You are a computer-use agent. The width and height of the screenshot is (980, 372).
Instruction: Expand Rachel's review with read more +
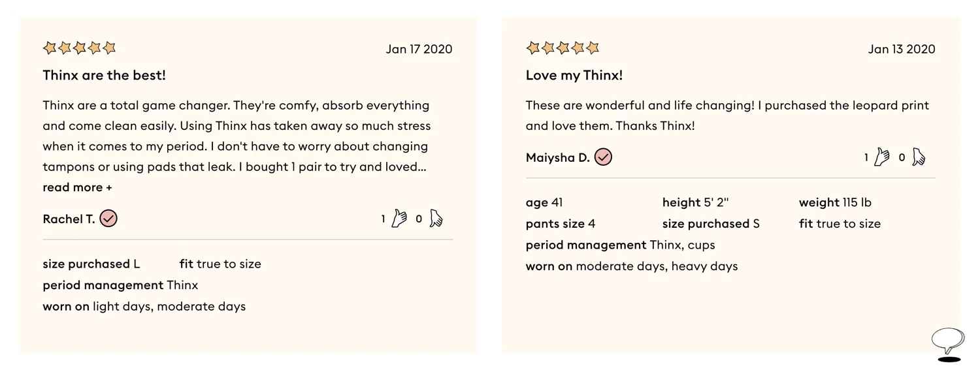[x=77, y=187]
